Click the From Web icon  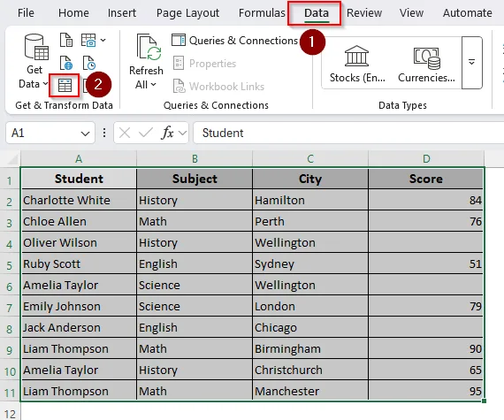[x=66, y=63]
